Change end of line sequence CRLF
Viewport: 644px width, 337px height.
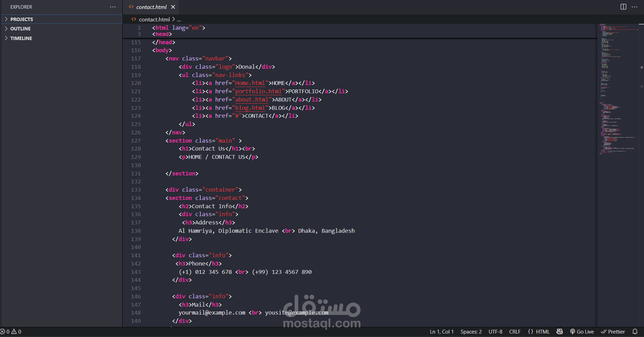pyautogui.click(x=515, y=331)
